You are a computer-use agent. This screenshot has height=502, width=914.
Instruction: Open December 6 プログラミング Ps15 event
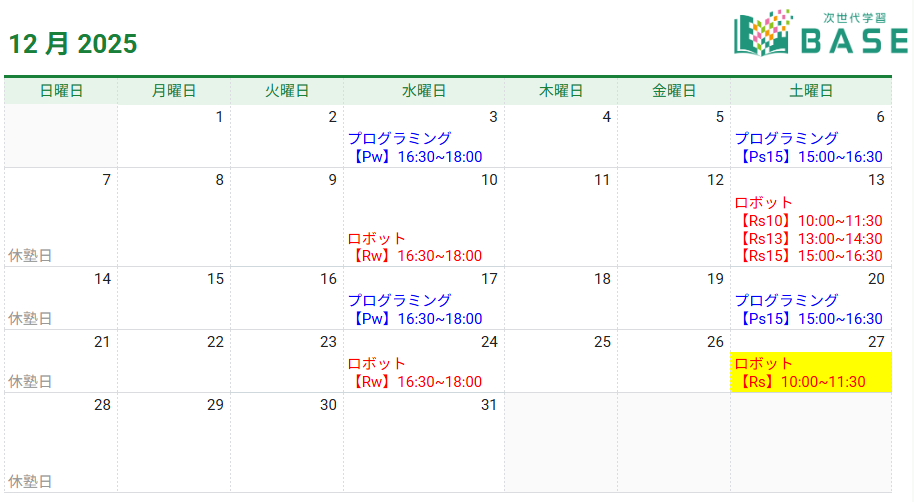point(808,147)
